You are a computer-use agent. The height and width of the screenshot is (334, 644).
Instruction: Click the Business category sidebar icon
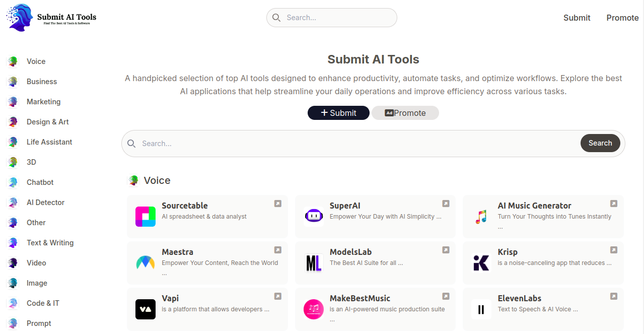(12, 82)
